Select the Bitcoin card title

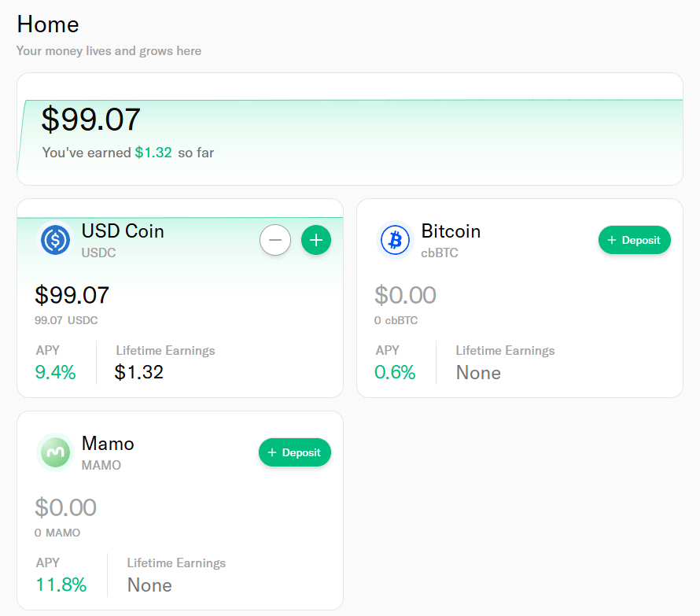pos(451,231)
